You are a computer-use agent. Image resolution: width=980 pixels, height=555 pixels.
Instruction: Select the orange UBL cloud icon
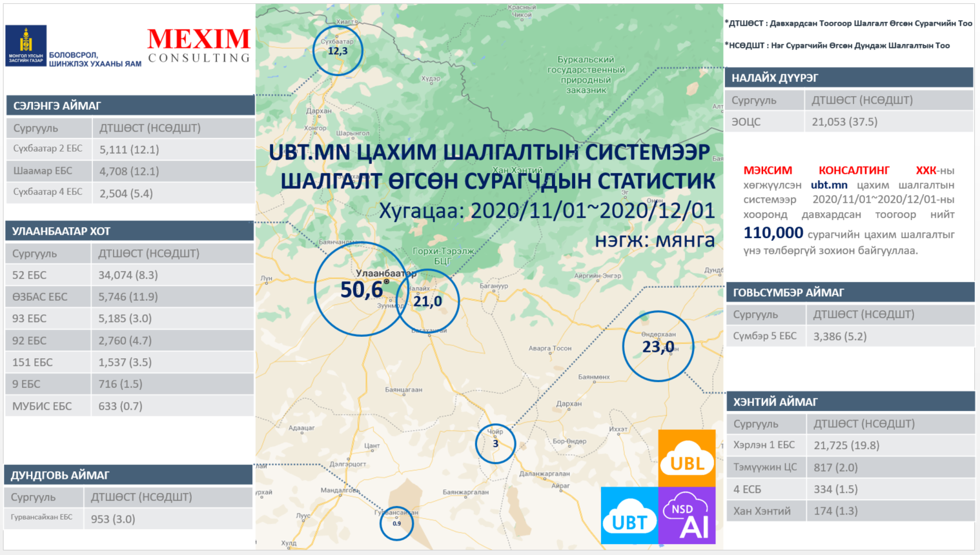[687, 458]
